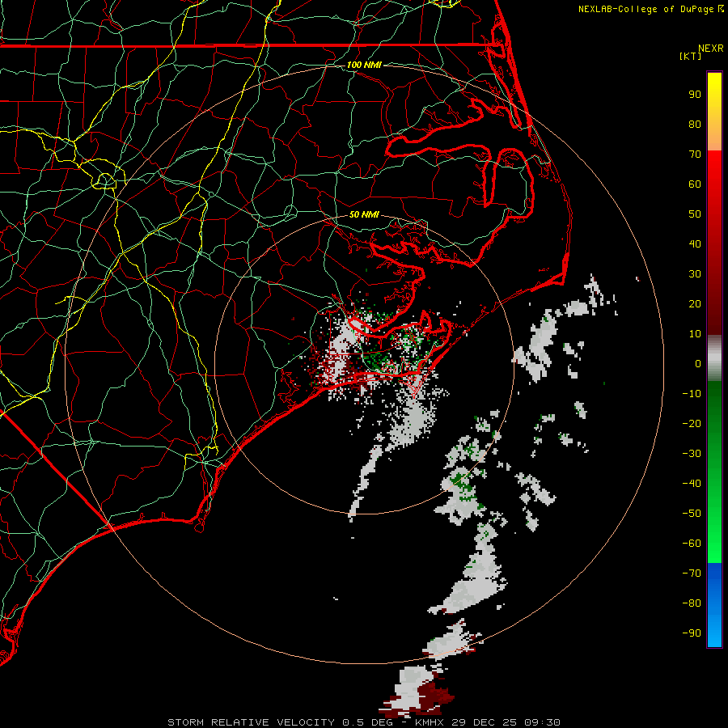Click the 0 value on velocity scale

(698, 364)
